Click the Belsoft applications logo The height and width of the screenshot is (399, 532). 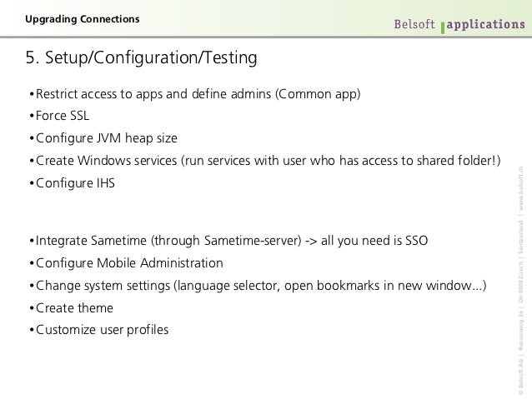(x=459, y=25)
